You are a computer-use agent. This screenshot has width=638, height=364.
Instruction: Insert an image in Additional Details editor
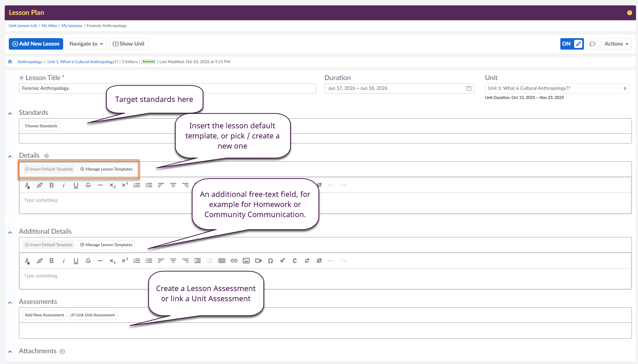click(246, 261)
